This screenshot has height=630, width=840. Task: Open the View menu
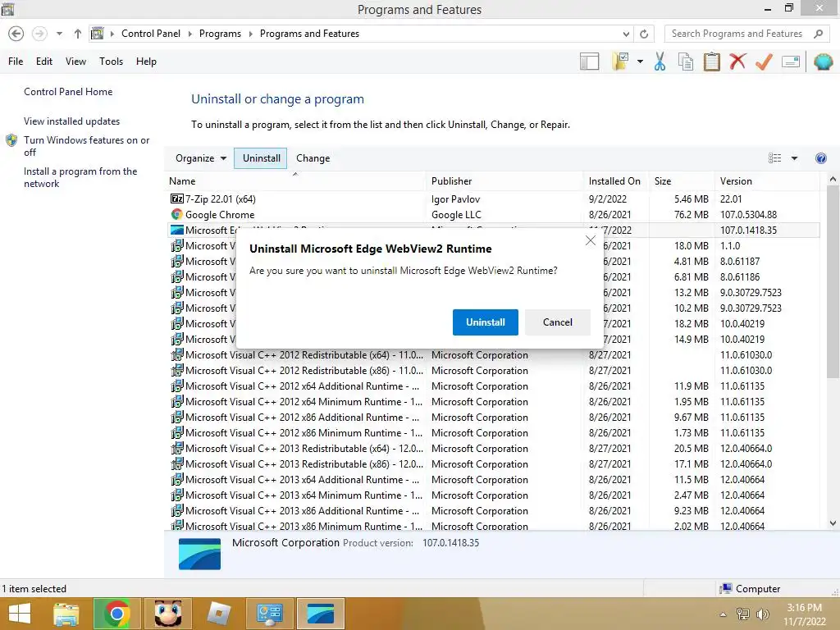[75, 61]
